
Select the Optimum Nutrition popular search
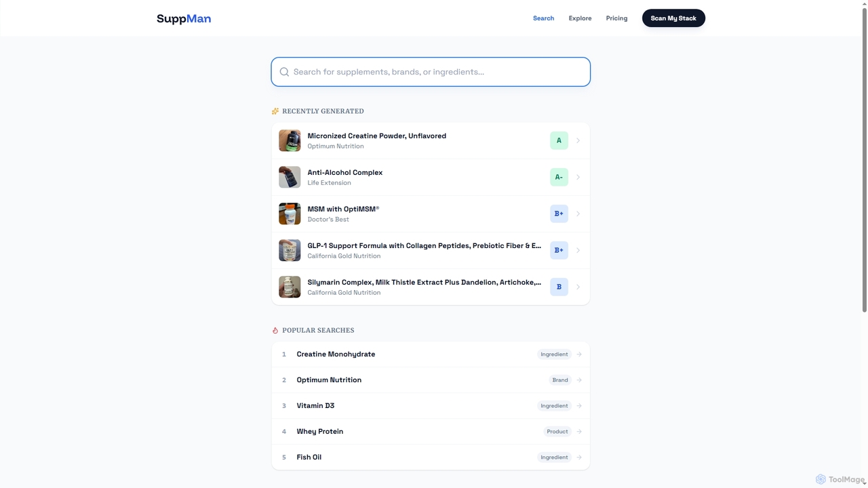click(431, 380)
